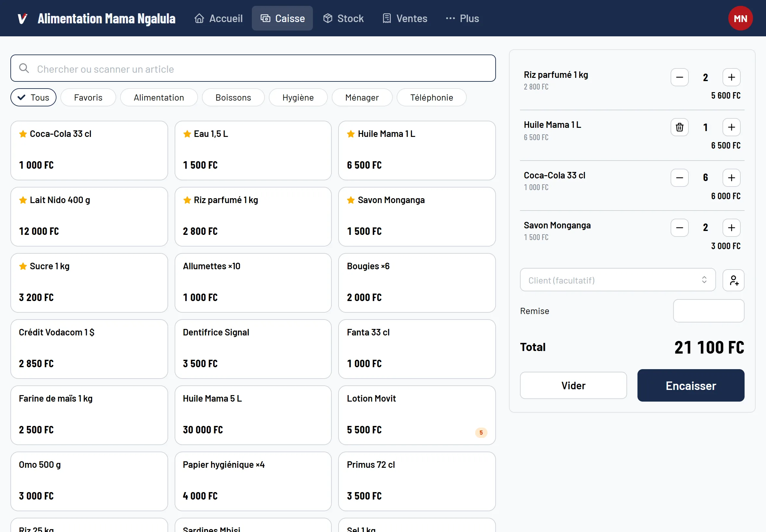Viewport: 766px width, 532px height.
Task: Add Allumettes ×10 to the cart
Action: pyautogui.click(x=253, y=283)
